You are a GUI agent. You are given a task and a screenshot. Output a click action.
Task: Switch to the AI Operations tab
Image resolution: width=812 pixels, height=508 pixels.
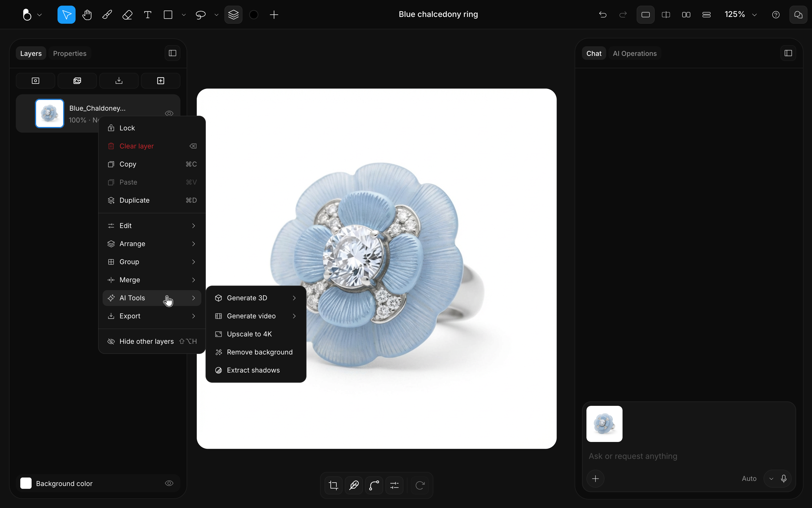pyautogui.click(x=634, y=53)
